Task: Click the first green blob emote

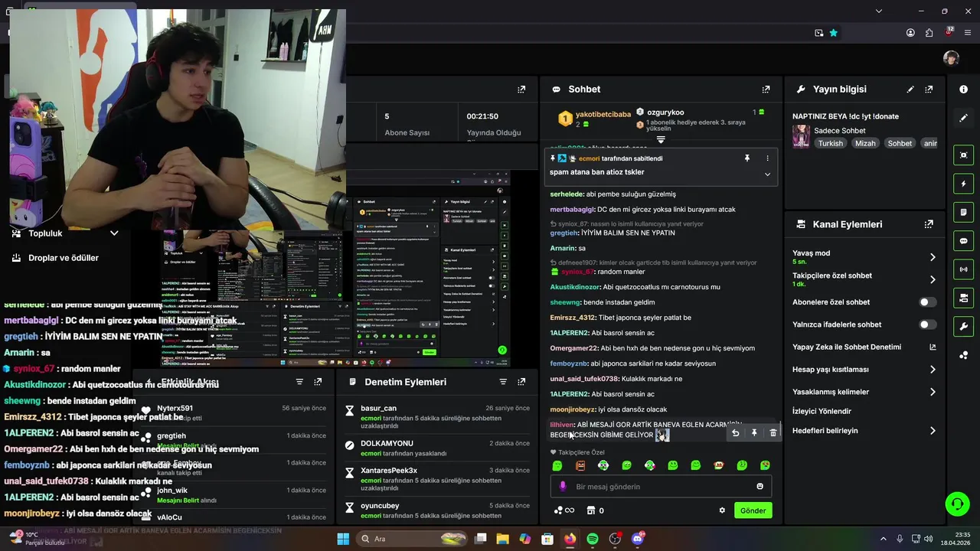Action: 557,465
